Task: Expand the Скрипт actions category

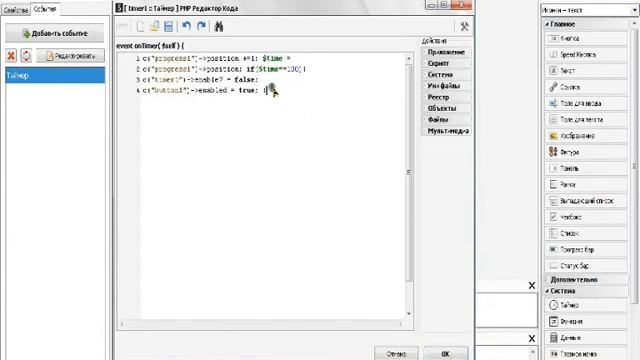Action: click(x=446, y=64)
